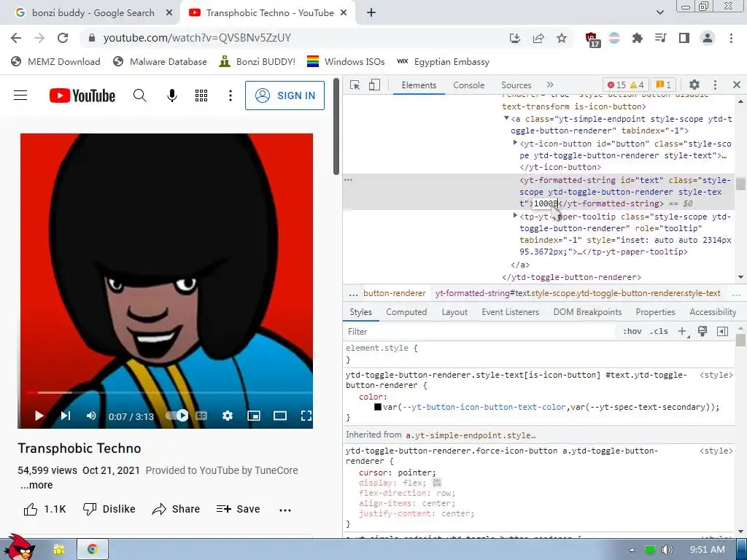The width and height of the screenshot is (747, 560).
Task: Open new browser tab
Action: [x=371, y=13]
